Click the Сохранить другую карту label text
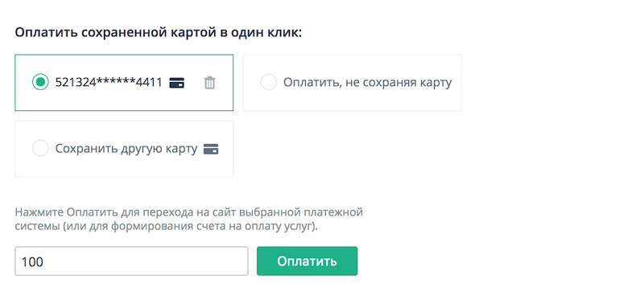 pos(126,149)
